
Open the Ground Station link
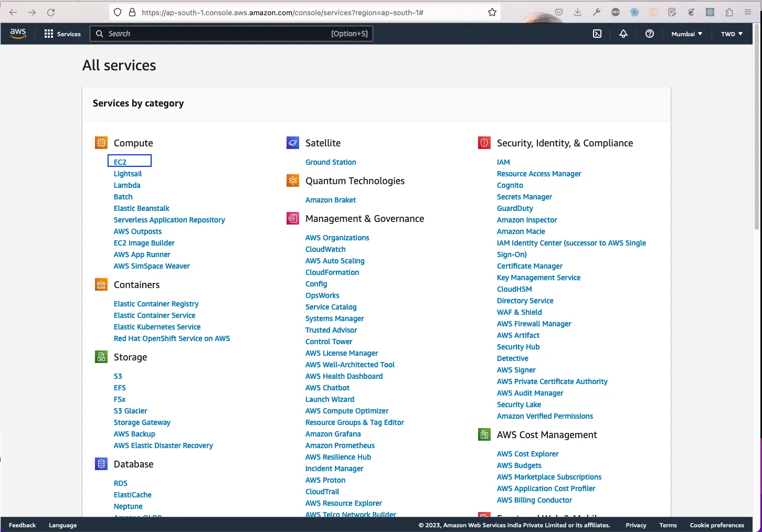(x=331, y=162)
